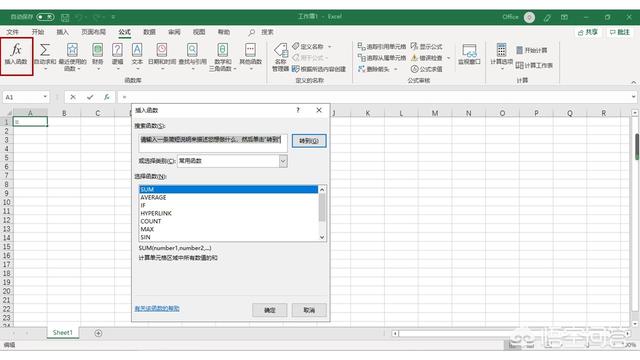The image size is (640, 360).
Task: Click the ribbon display options icon
Action: [x=564, y=17]
